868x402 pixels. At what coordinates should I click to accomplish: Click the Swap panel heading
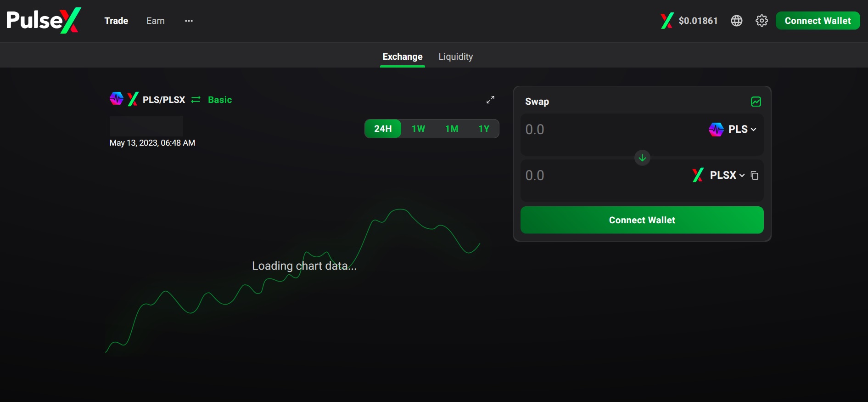point(537,102)
